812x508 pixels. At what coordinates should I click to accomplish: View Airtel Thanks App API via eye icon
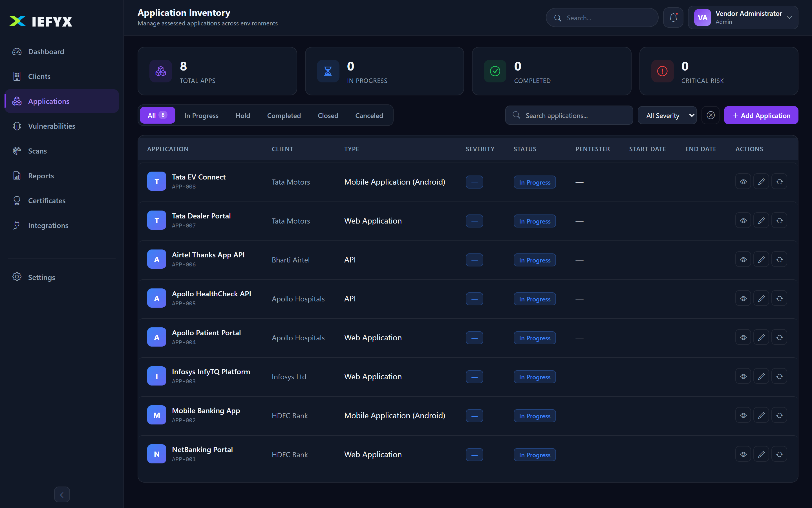743,259
